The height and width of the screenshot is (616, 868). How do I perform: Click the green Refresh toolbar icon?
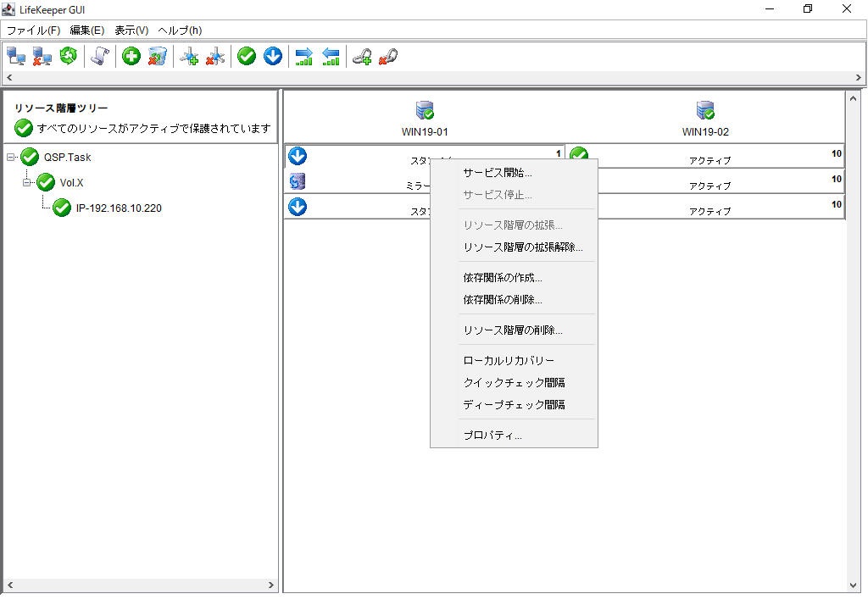pyautogui.click(x=68, y=57)
